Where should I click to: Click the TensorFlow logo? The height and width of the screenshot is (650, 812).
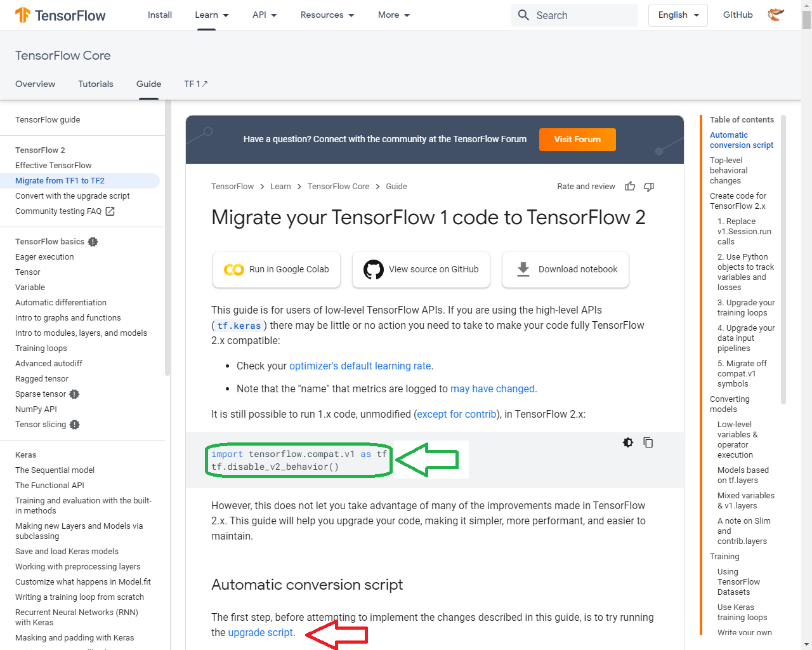[x=61, y=15]
